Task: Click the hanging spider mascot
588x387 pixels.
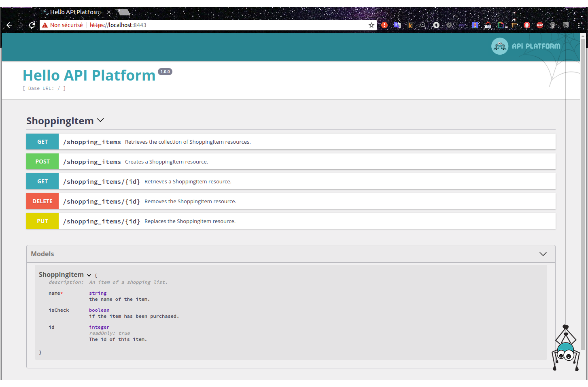Action: 565,350
